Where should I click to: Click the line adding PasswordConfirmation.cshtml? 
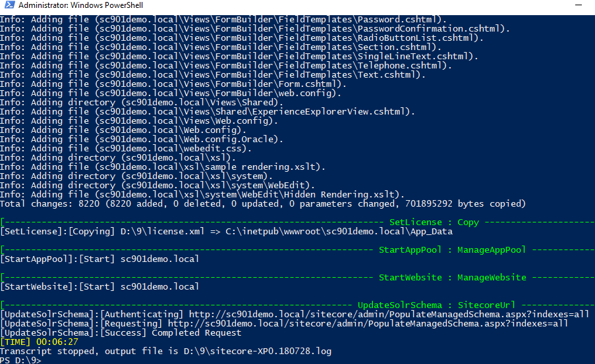[x=254, y=28]
